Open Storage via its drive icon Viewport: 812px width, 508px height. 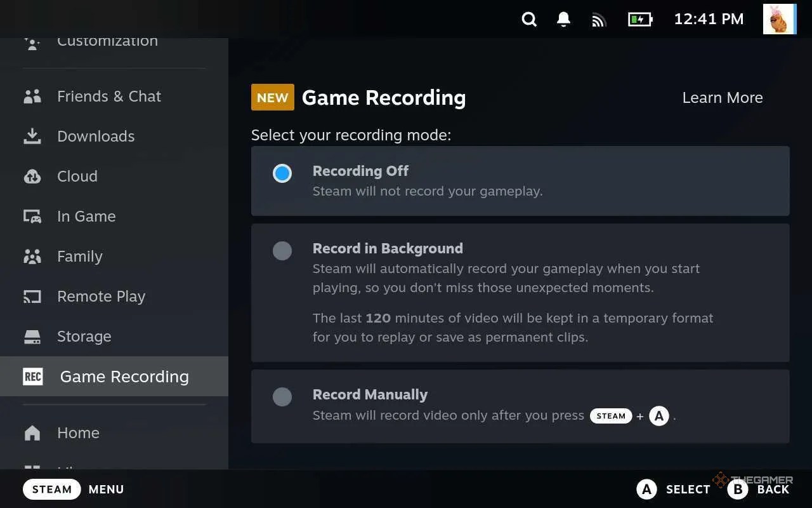(32, 336)
